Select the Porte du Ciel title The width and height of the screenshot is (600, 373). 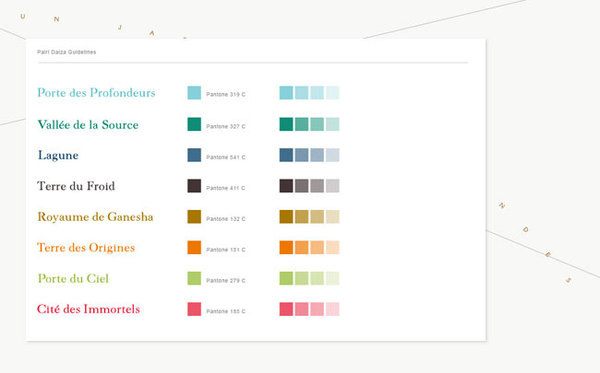73,279
